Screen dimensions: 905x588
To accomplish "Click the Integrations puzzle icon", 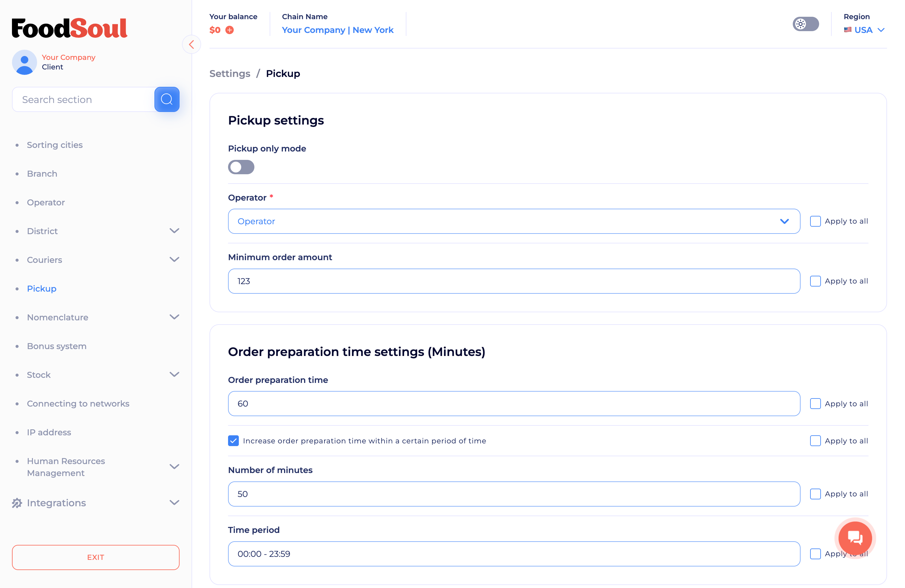I will (x=17, y=503).
